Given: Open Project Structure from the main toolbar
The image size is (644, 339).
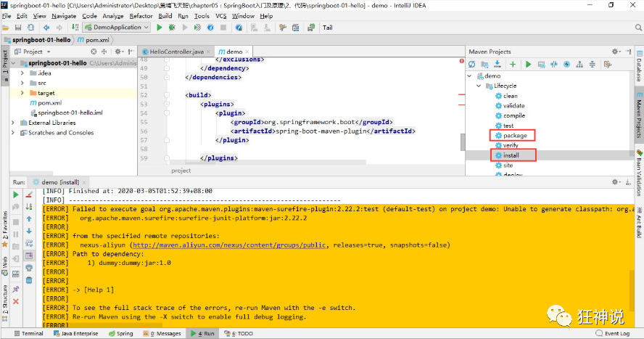Looking at the screenshot, I should (296, 28).
